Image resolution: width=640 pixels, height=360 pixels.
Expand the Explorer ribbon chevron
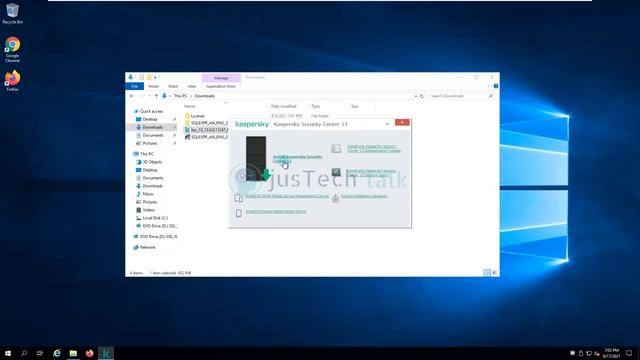click(489, 86)
